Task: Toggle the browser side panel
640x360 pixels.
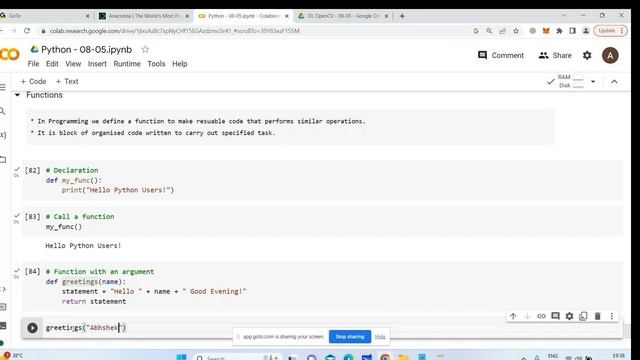Action: pyautogui.click(x=573, y=31)
